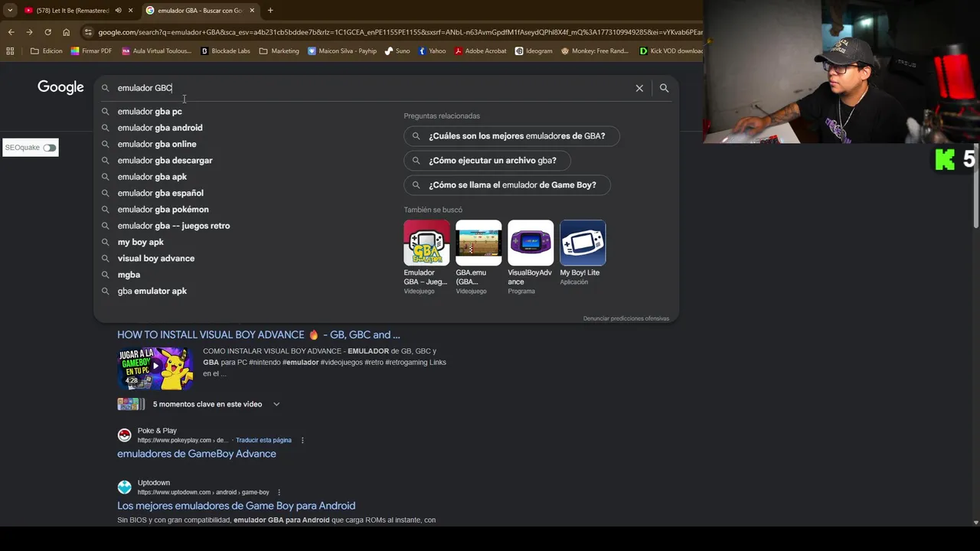980x551 pixels.
Task: Choose suggestion emulador gba apk
Action: click(152, 177)
